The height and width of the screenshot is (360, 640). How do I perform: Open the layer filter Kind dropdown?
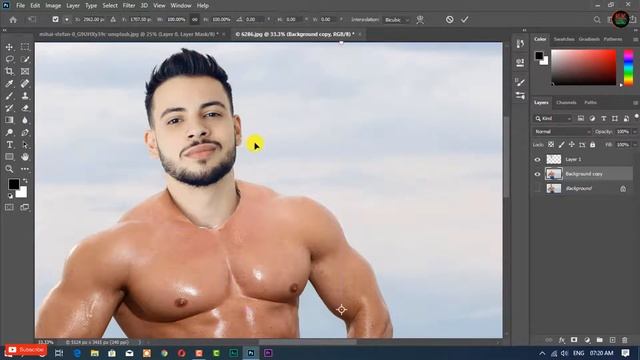(x=553, y=118)
